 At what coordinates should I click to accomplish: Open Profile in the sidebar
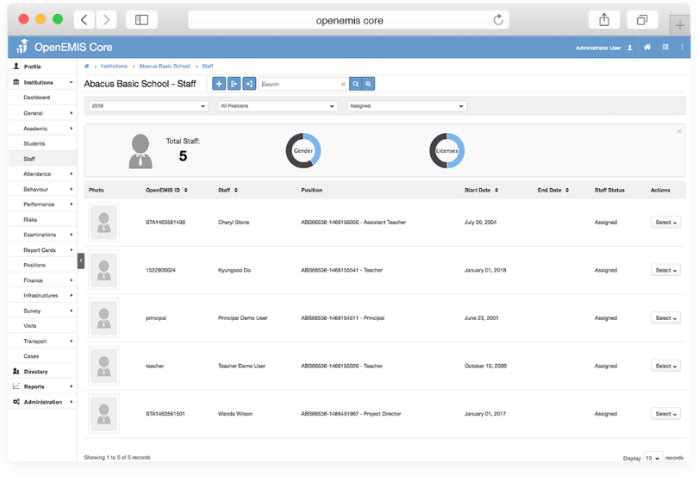pyautogui.click(x=43, y=66)
